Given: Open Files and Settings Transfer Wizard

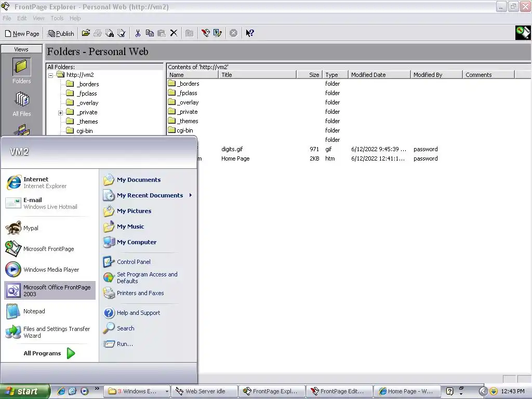Looking at the screenshot, I should 49,332.
